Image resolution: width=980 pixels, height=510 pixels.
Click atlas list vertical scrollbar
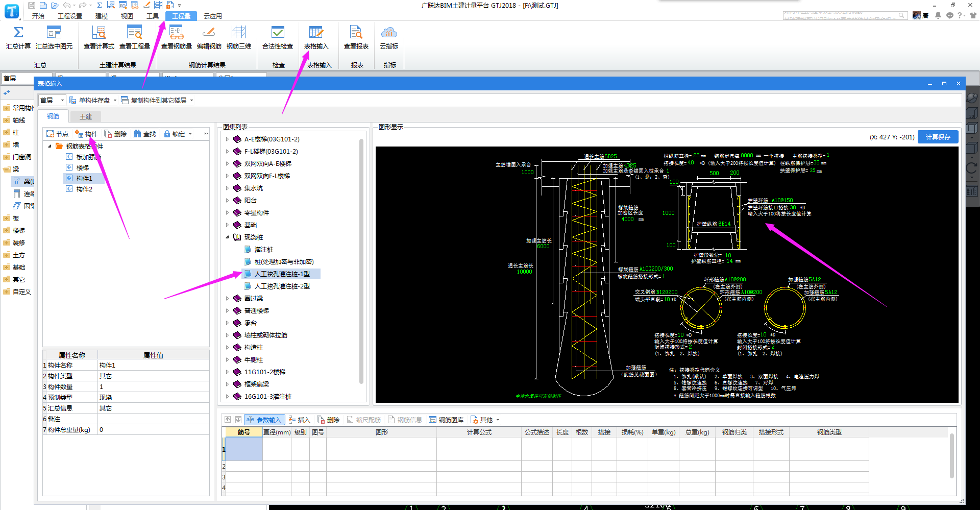(x=361, y=260)
